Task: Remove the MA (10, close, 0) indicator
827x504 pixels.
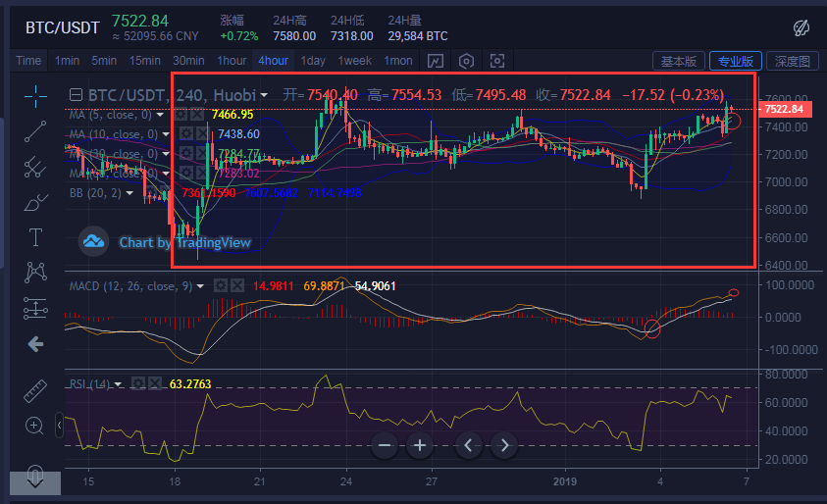Action: tap(201, 134)
